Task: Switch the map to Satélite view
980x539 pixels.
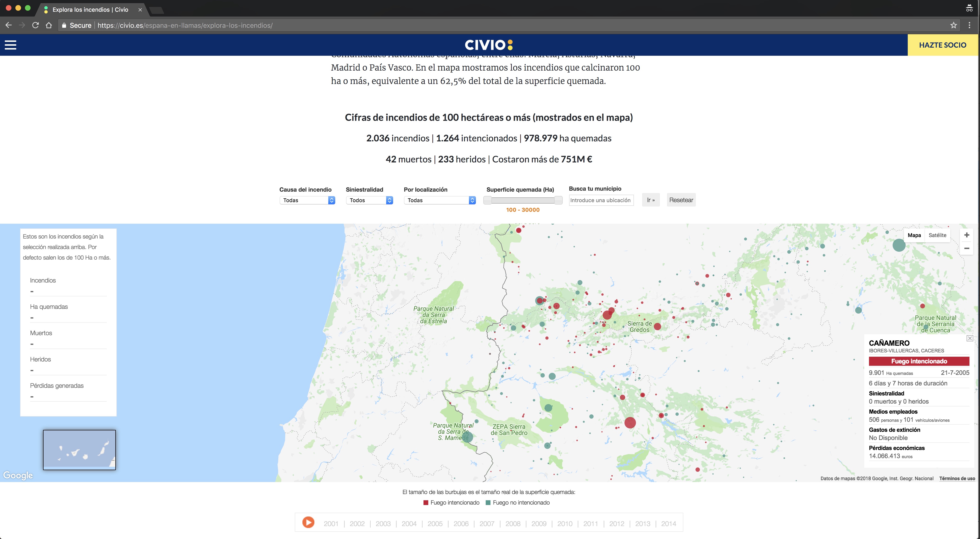Action: pyautogui.click(x=937, y=235)
